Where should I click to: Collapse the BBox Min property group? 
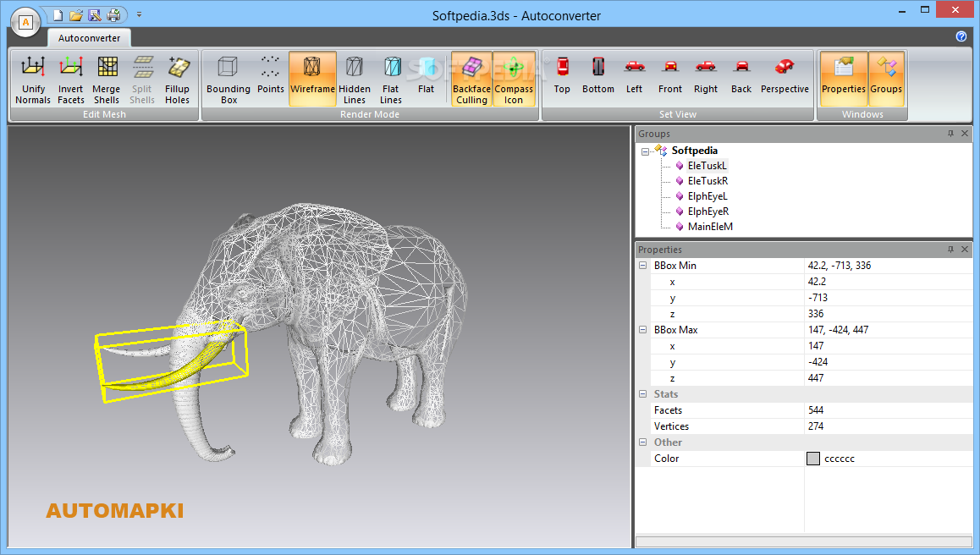click(642, 266)
